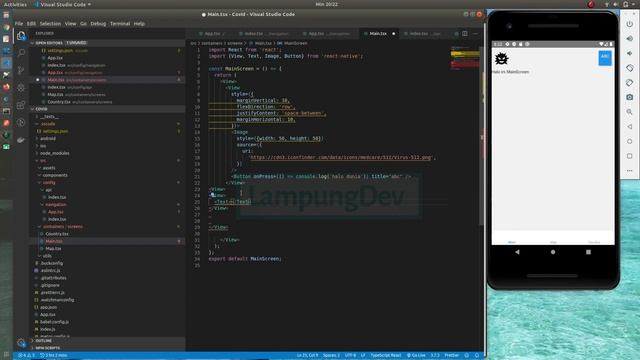Open .gitignore in the file tree

click(50, 285)
